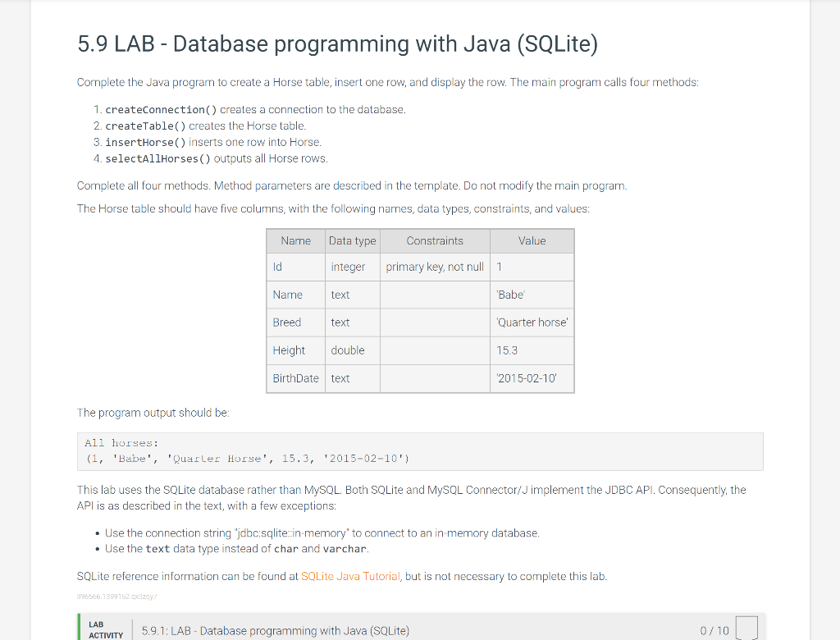Viewport: 840px width, 640px height.
Task: Click the jdbc:sqlite::in-memory bullet text
Action: [322, 533]
